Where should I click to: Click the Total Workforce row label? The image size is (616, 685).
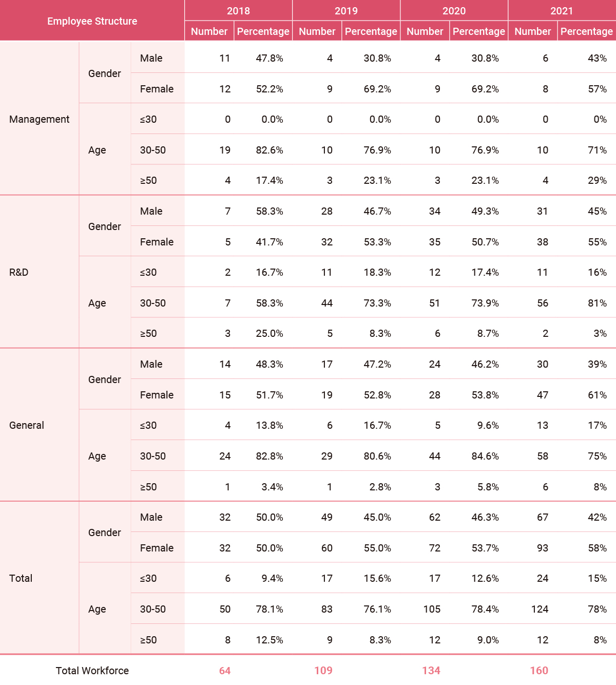point(92,671)
